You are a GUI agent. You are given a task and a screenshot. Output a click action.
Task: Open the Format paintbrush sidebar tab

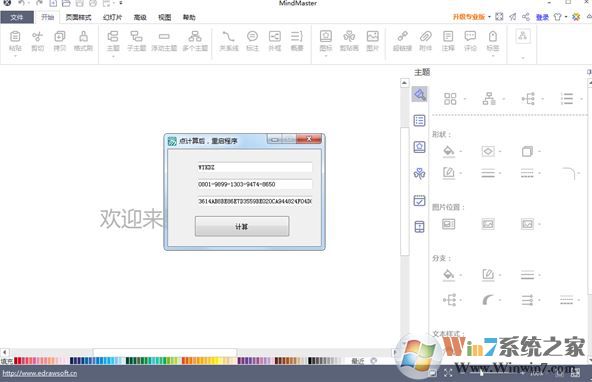tap(419, 94)
